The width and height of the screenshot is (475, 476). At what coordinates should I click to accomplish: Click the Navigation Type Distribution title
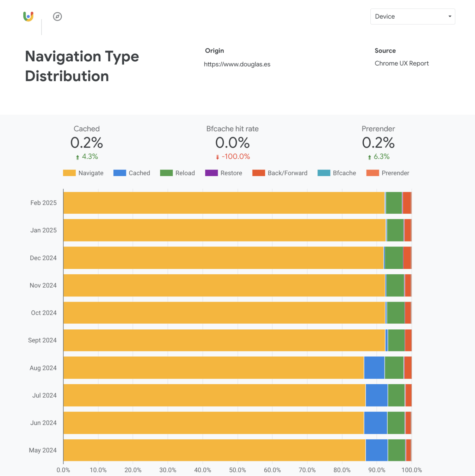click(82, 66)
